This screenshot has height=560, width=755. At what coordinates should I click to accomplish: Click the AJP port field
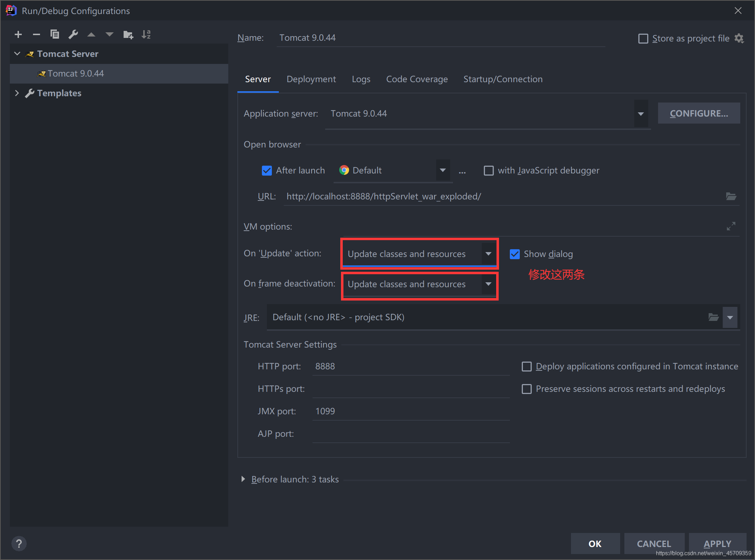coord(411,434)
